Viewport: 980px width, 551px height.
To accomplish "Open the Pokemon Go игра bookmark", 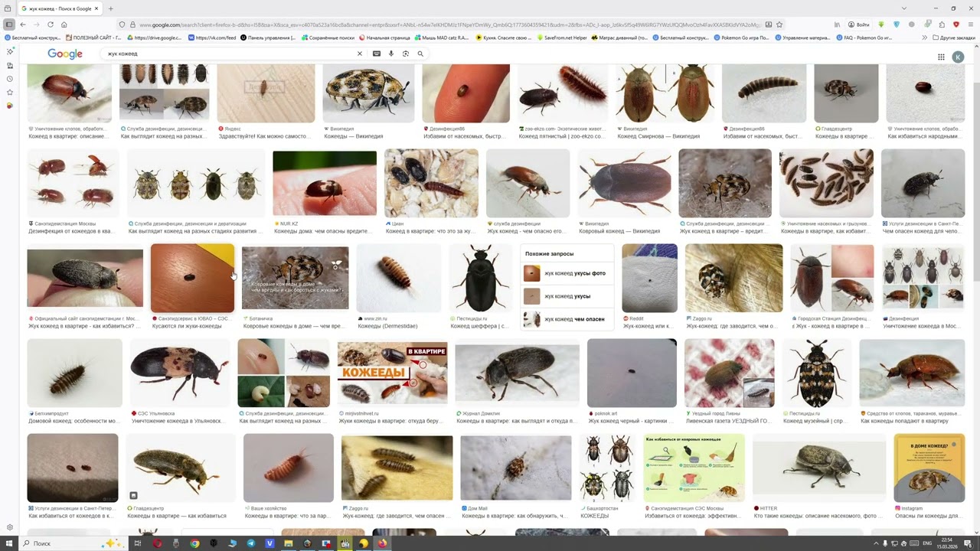I will pos(743,37).
